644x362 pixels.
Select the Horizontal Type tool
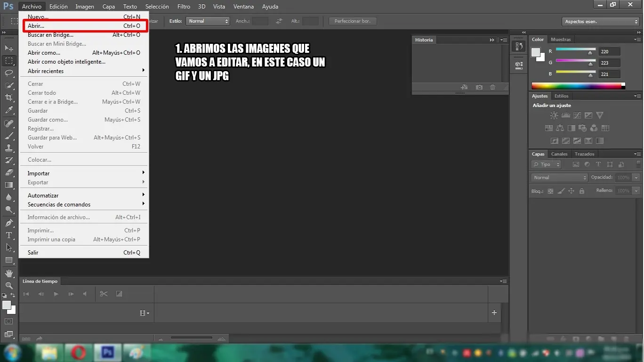pos(9,235)
